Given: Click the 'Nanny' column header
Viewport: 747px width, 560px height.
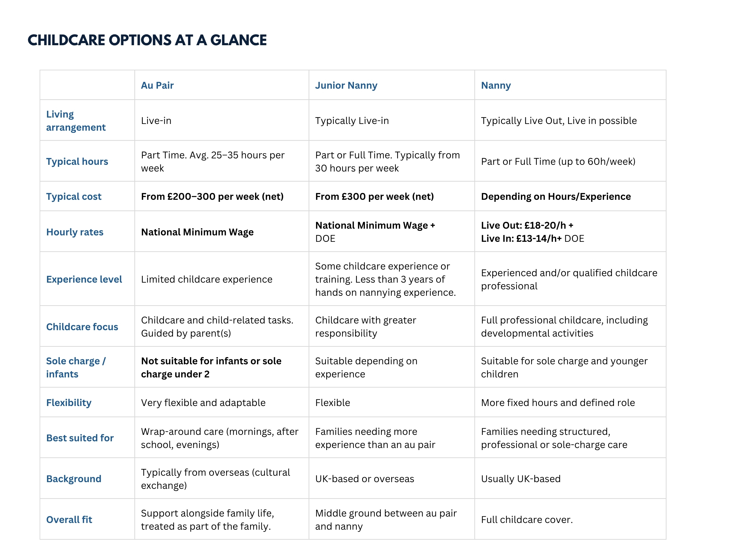Looking at the screenshot, I should tap(496, 85).
